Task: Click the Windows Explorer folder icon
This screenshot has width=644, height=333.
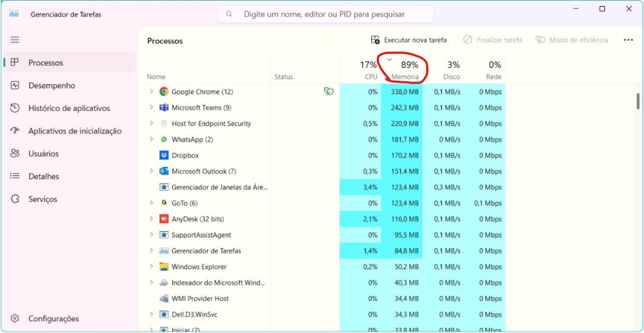Action: click(x=164, y=267)
